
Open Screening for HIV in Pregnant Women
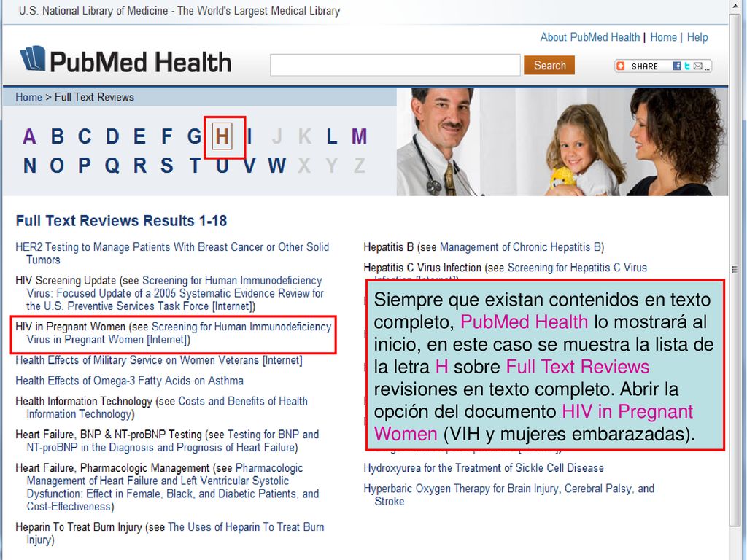click(x=179, y=332)
